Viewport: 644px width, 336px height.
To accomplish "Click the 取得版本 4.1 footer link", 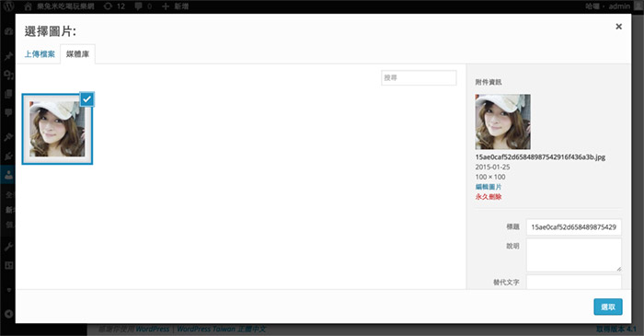I will [x=616, y=329].
